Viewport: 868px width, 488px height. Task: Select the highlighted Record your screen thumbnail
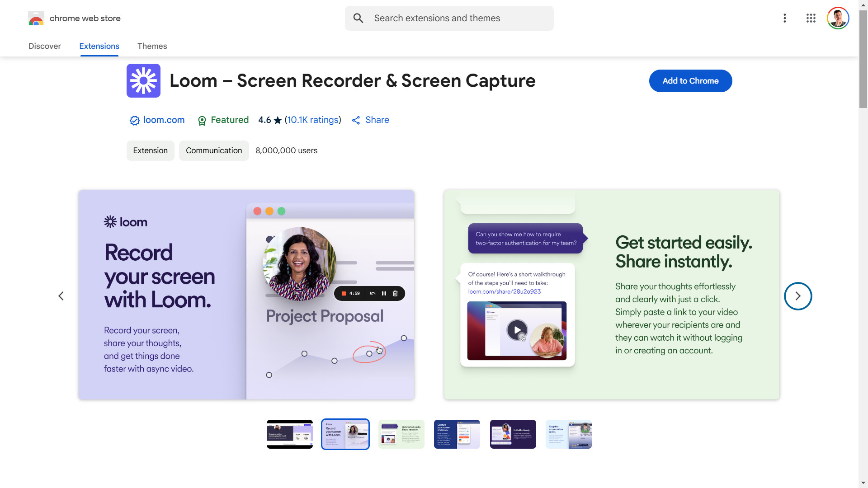(345, 434)
